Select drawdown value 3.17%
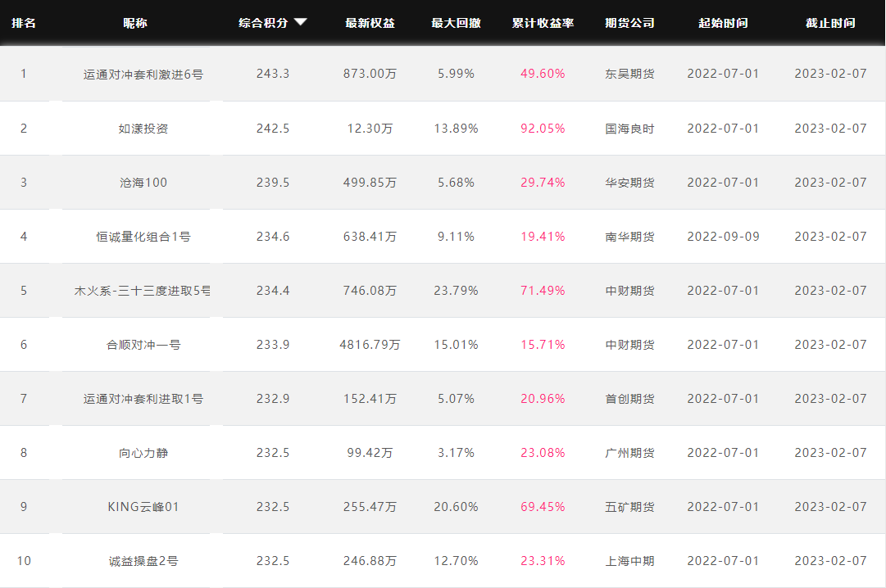Image resolution: width=886 pixels, height=588 pixels. (456, 452)
